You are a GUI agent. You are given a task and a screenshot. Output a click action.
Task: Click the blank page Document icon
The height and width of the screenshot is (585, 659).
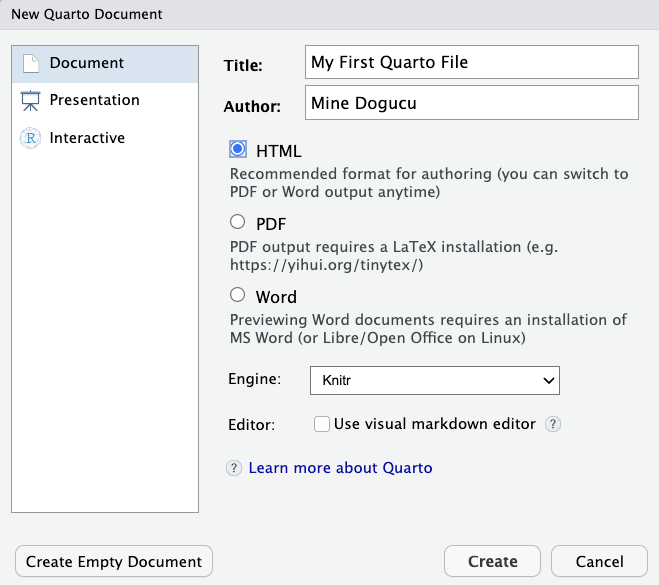[31, 63]
